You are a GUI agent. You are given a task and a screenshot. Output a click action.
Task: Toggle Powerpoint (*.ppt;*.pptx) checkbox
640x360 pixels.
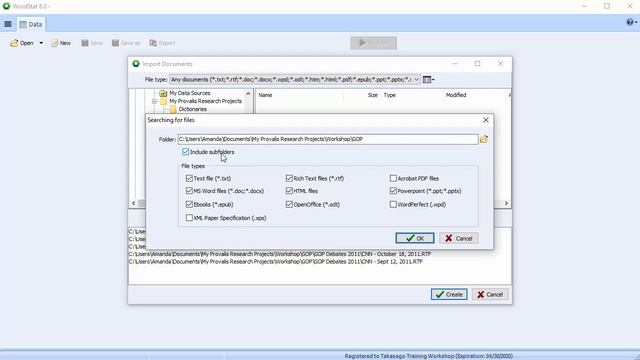[x=393, y=191]
